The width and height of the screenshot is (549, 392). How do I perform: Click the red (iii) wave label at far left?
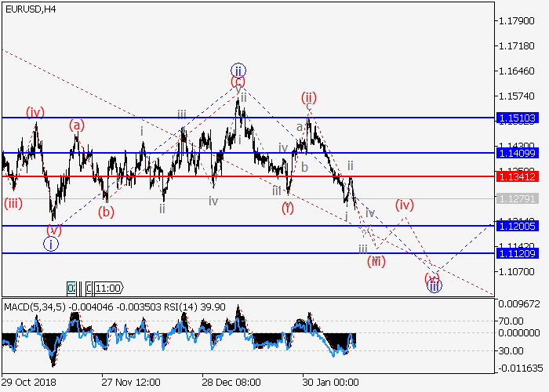tap(13, 204)
